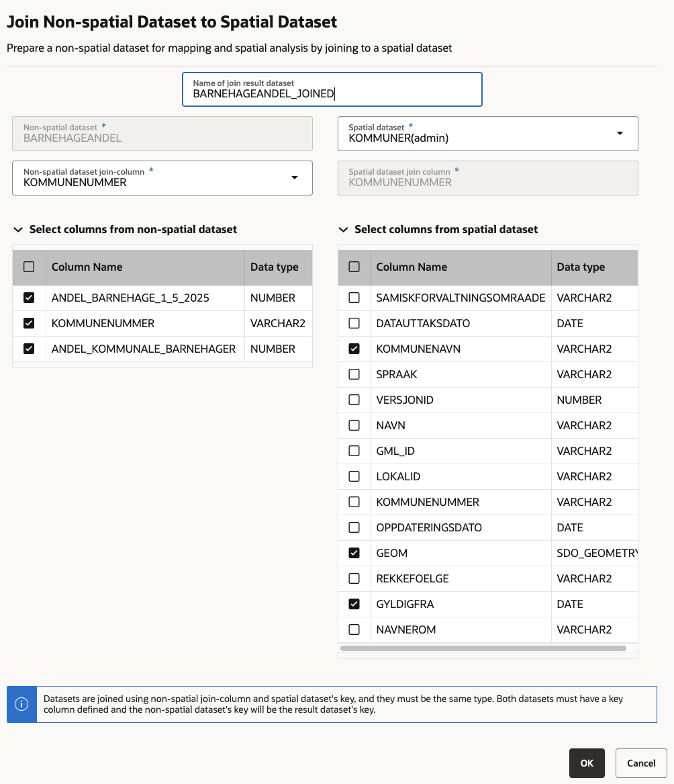674x784 pixels.
Task: Cancel the join dialog
Action: (641, 763)
